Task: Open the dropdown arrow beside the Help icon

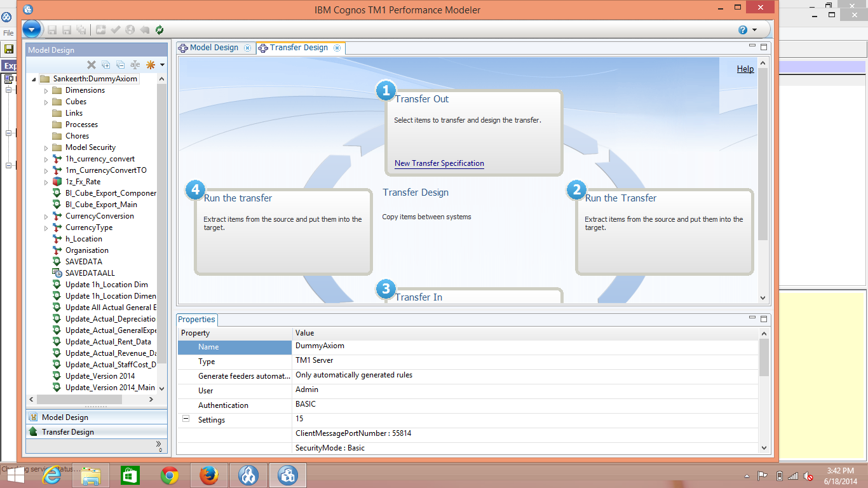Action: pos(754,30)
